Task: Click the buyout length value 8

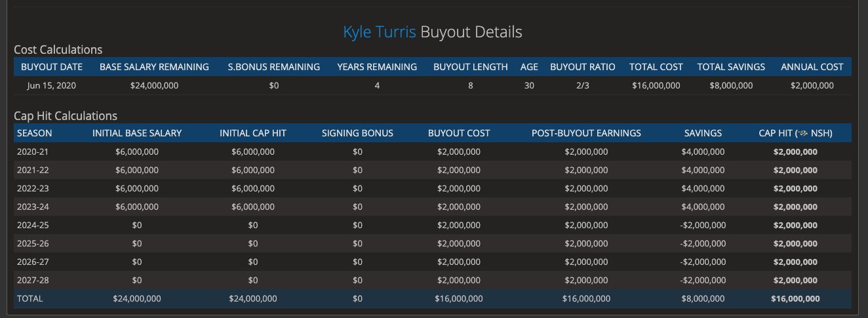Action: point(471,86)
